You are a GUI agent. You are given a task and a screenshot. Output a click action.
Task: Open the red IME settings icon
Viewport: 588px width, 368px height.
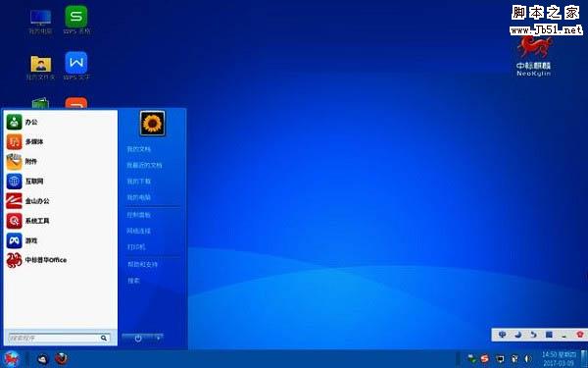580,335
